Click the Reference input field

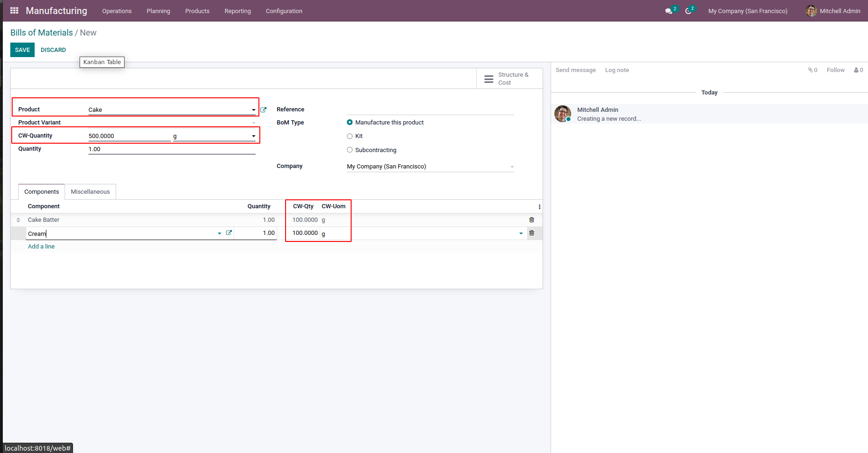(x=430, y=110)
